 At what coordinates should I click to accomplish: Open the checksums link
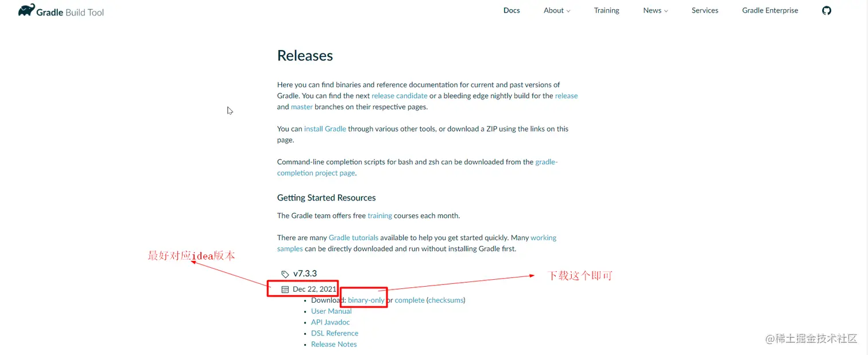[x=445, y=300]
